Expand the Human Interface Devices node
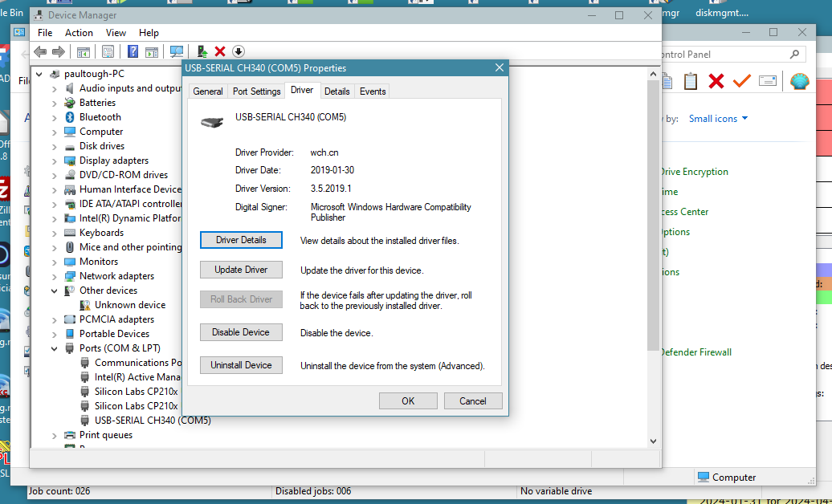Image resolution: width=832 pixels, height=504 pixels. [54, 190]
